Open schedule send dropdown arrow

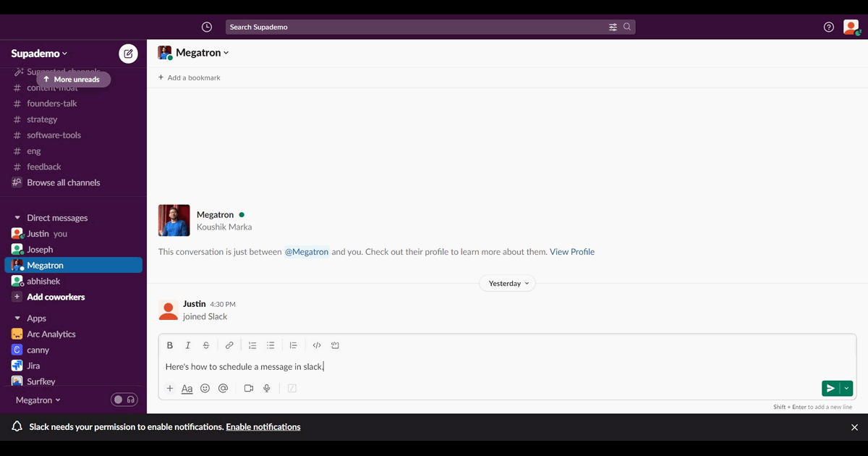click(x=846, y=389)
